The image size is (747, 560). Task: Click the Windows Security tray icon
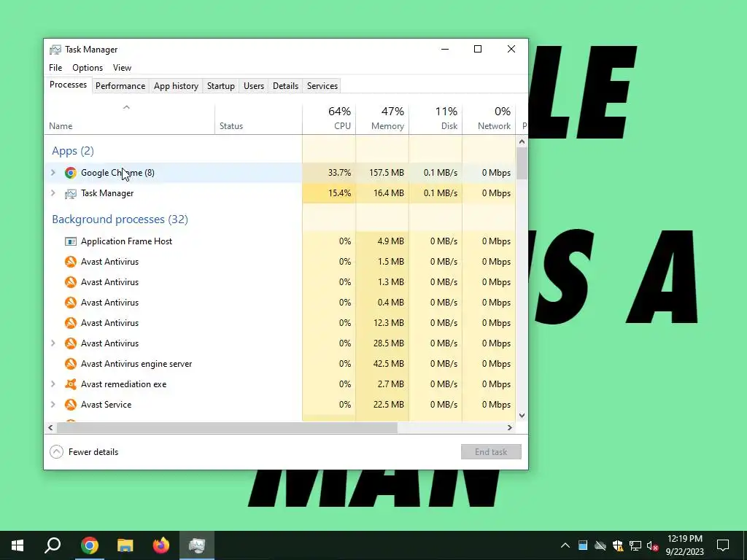click(x=618, y=545)
